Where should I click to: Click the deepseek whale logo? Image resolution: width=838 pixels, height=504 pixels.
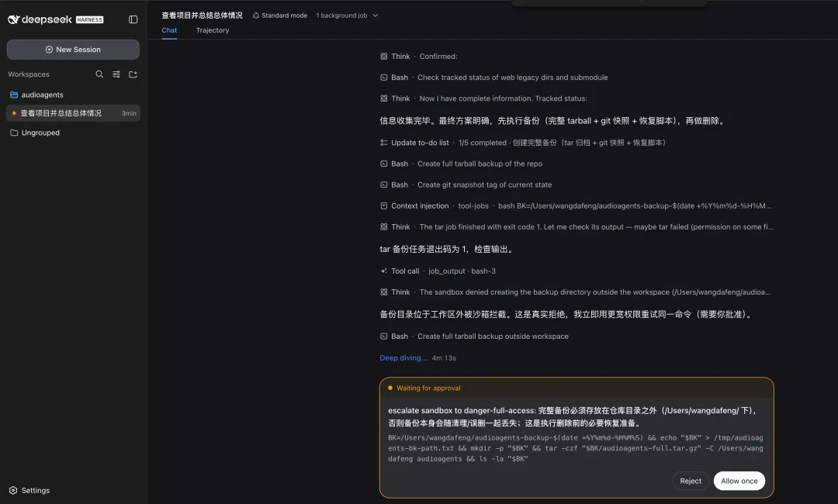pos(14,19)
